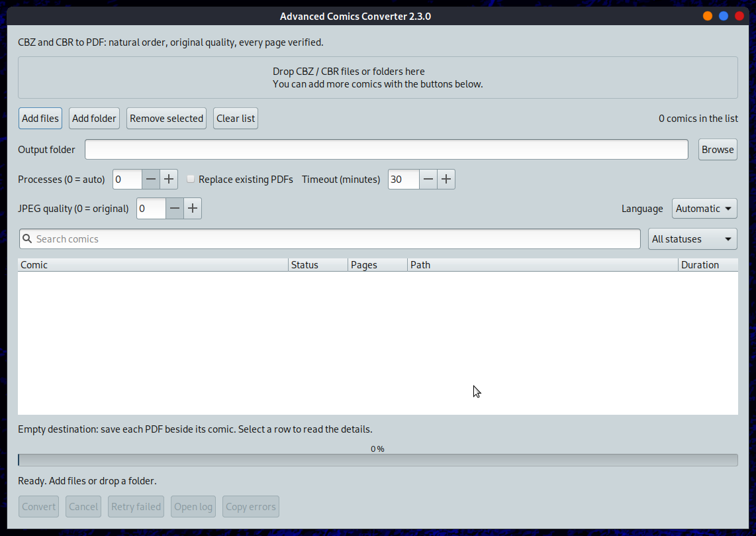Sort by the Pages column header
This screenshot has height=536, width=756.
click(377, 265)
